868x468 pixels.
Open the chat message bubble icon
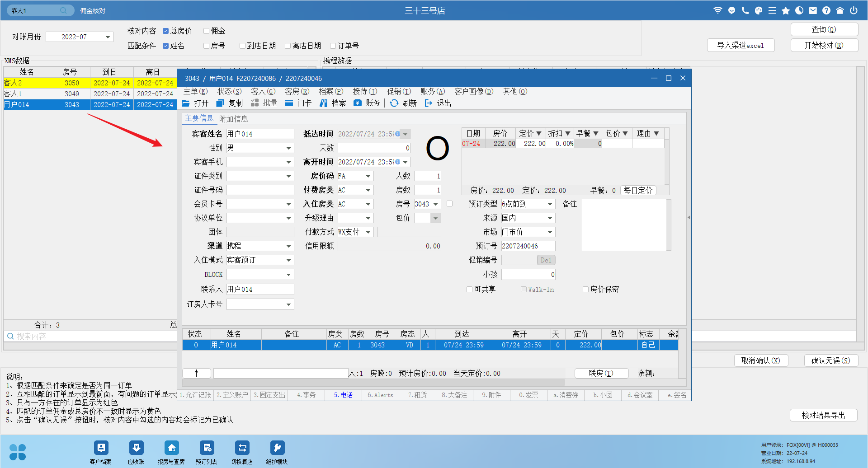click(731, 10)
